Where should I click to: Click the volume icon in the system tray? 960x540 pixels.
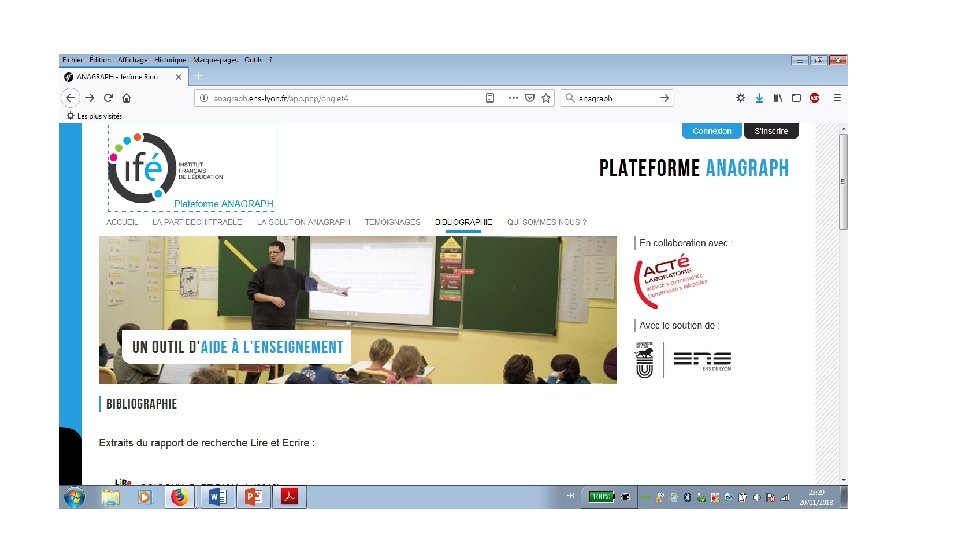click(757, 498)
